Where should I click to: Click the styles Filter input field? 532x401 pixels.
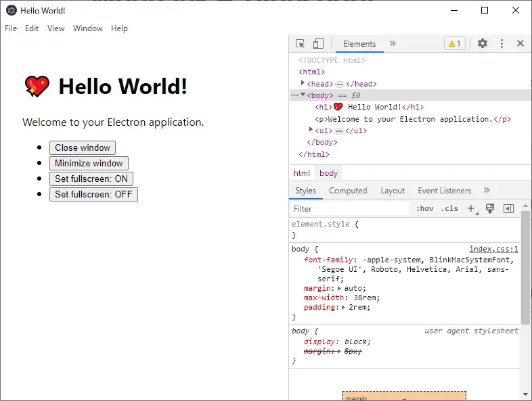(x=350, y=209)
